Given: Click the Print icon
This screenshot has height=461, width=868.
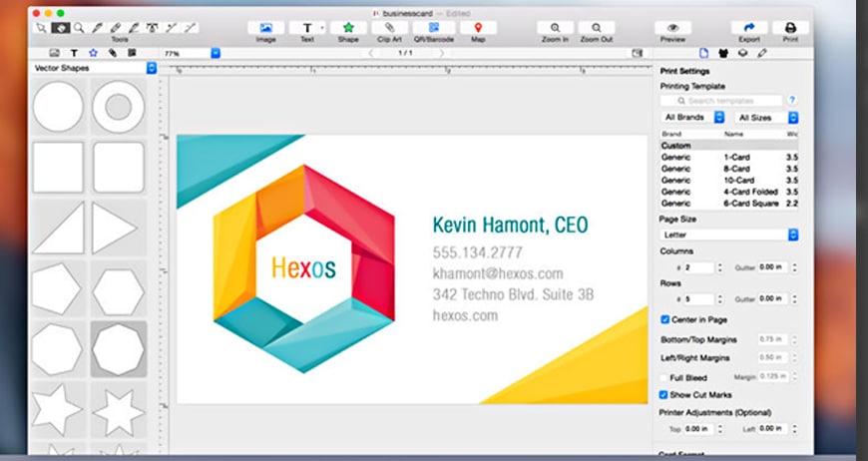Looking at the screenshot, I should pos(790,28).
